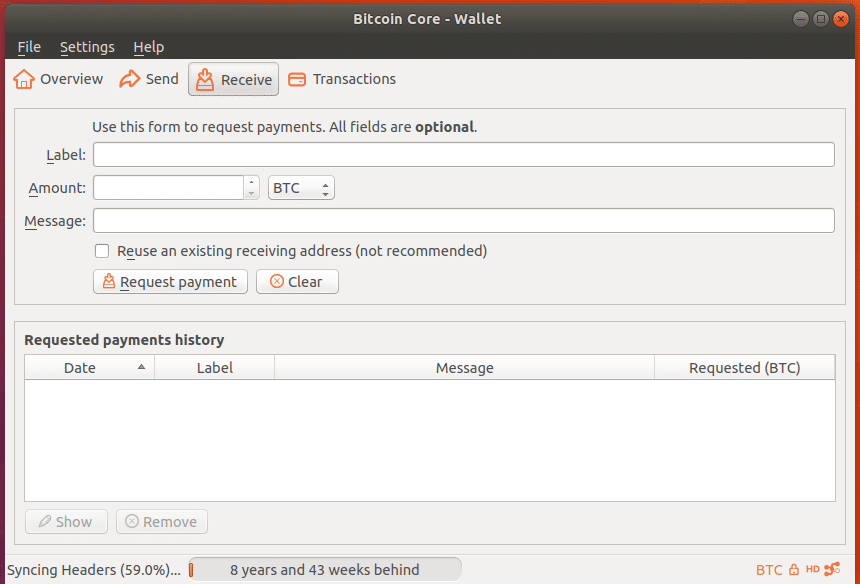
Task: Decrease the amount with down stepper arrow
Action: [251, 194]
